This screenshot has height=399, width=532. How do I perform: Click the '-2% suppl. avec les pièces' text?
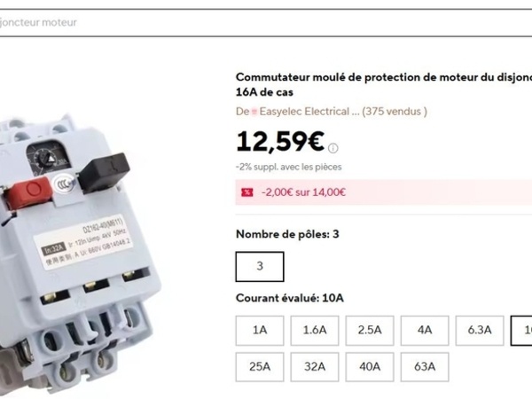pos(288,167)
